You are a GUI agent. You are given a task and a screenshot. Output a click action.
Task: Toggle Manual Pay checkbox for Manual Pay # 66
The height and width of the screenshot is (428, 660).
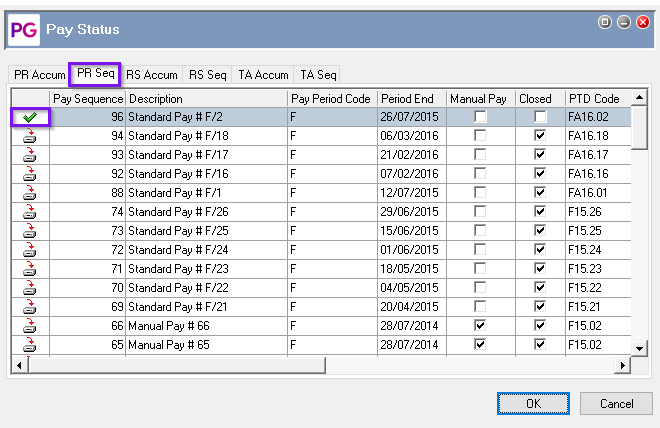tap(481, 325)
